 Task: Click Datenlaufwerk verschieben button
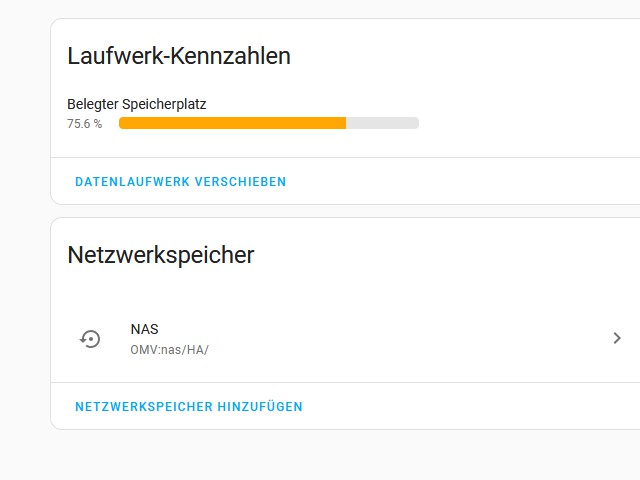point(181,182)
